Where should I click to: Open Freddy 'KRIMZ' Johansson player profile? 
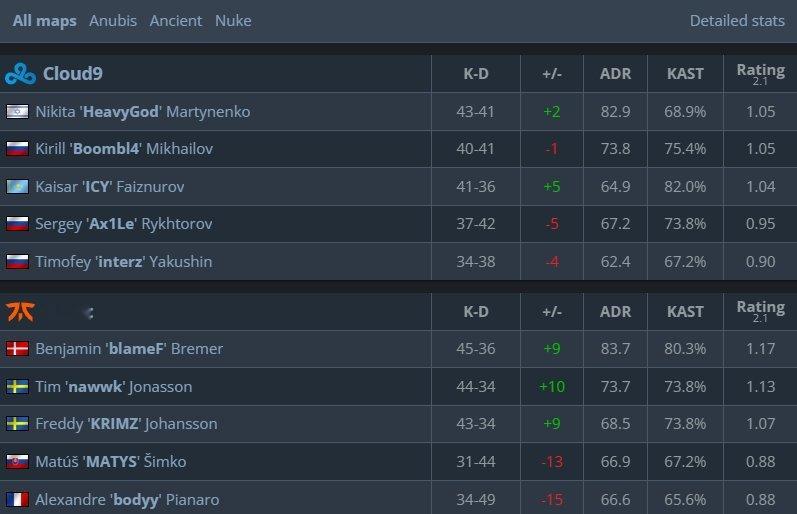(x=126, y=424)
